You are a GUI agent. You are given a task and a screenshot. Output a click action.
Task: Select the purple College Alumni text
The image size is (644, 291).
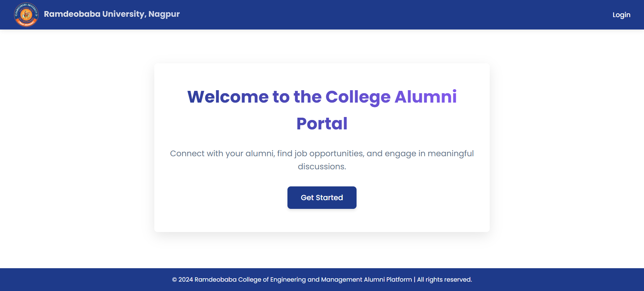click(x=390, y=97)
